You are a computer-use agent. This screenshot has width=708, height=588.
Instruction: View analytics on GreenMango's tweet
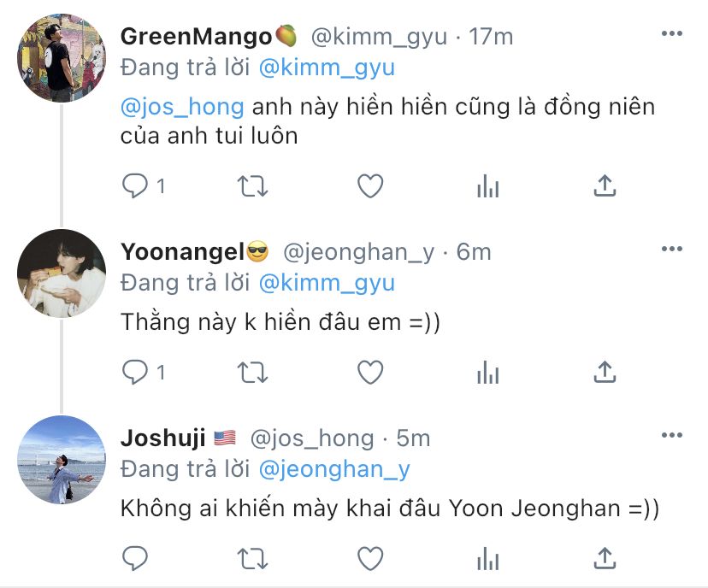(488, 186)
